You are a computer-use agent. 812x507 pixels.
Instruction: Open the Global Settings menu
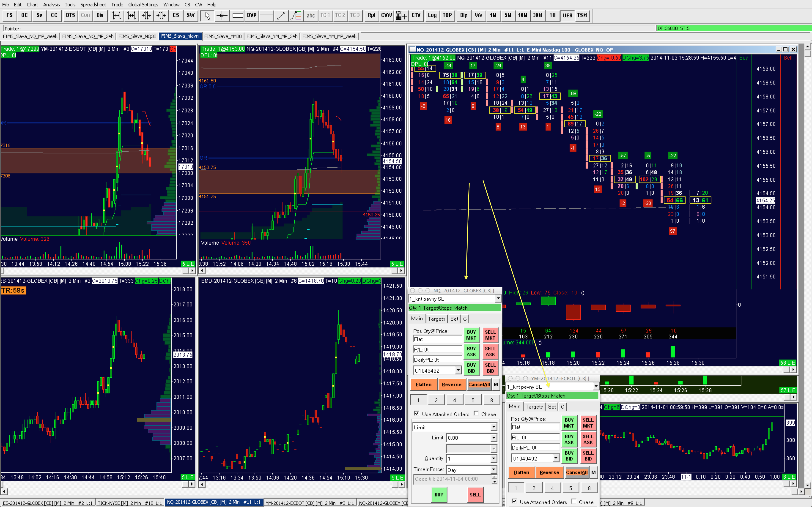(143, 5)
